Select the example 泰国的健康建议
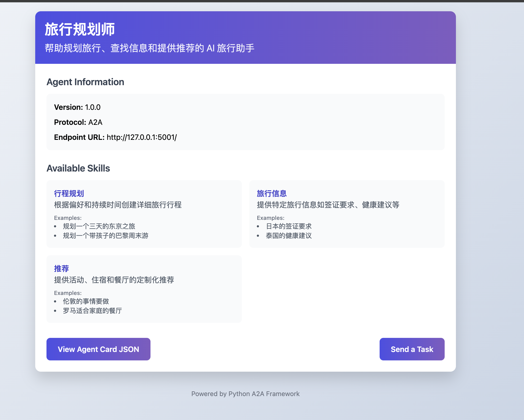 point(289,236)
